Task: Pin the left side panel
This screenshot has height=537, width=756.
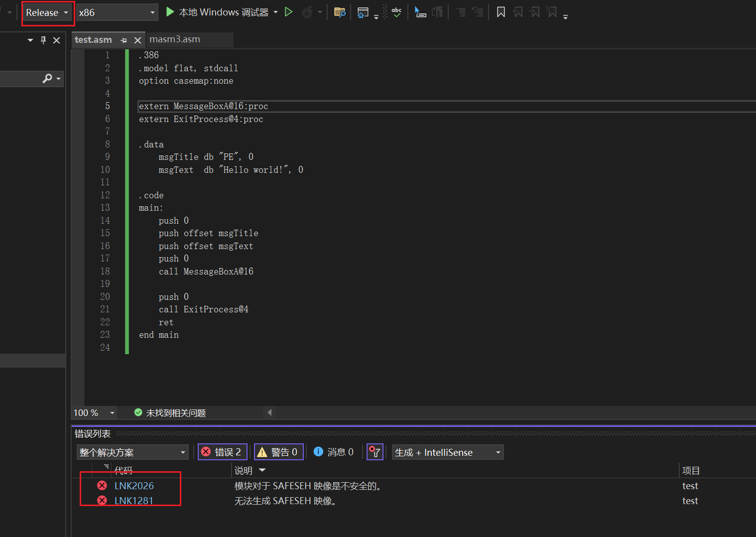Action: [43, 40]
